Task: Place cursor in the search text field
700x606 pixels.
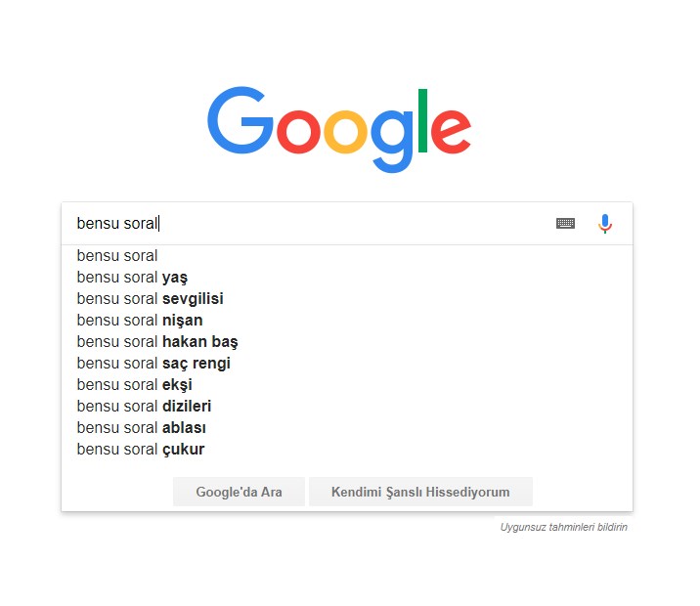Action: 313,224
